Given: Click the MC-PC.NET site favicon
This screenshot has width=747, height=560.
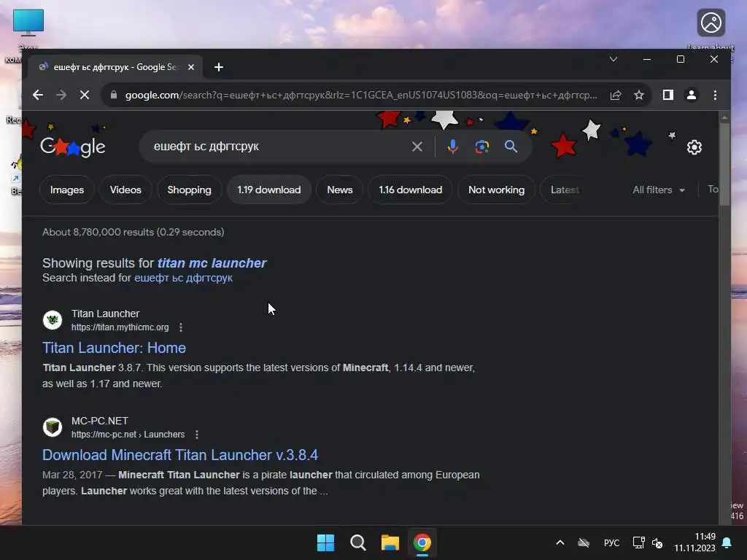Looking at the screenshot, I should click(53, 427).
